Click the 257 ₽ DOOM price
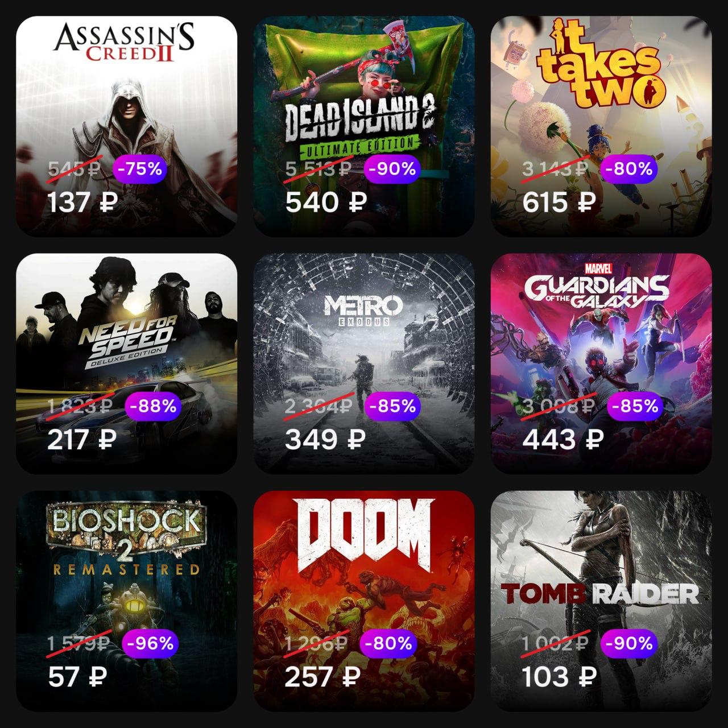Image resolution: width=728 pixels, height=728 pixels. [322, 677]
